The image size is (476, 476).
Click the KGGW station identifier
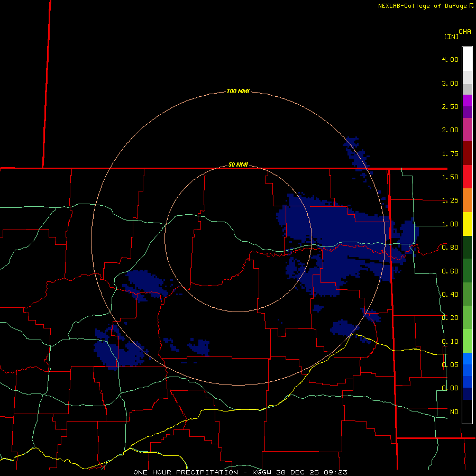(262, 472)
